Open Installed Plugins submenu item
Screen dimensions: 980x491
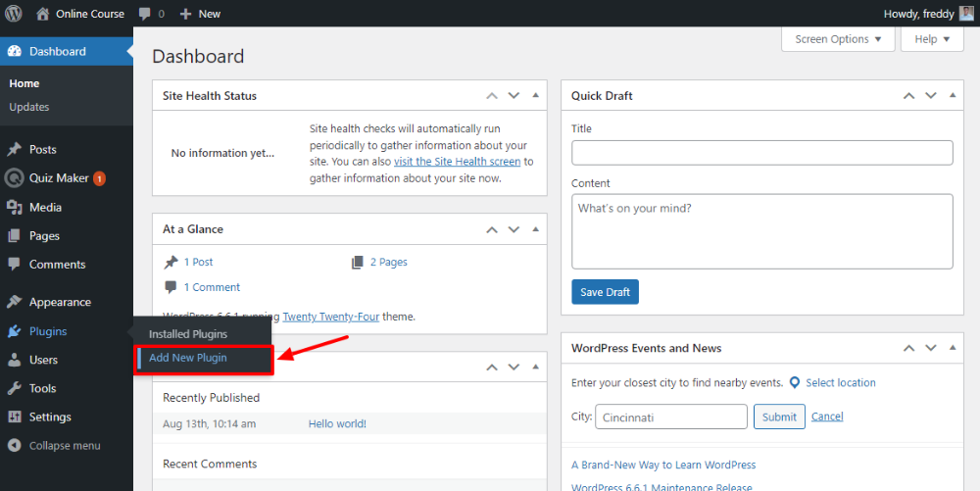click(x=188, y=334)
